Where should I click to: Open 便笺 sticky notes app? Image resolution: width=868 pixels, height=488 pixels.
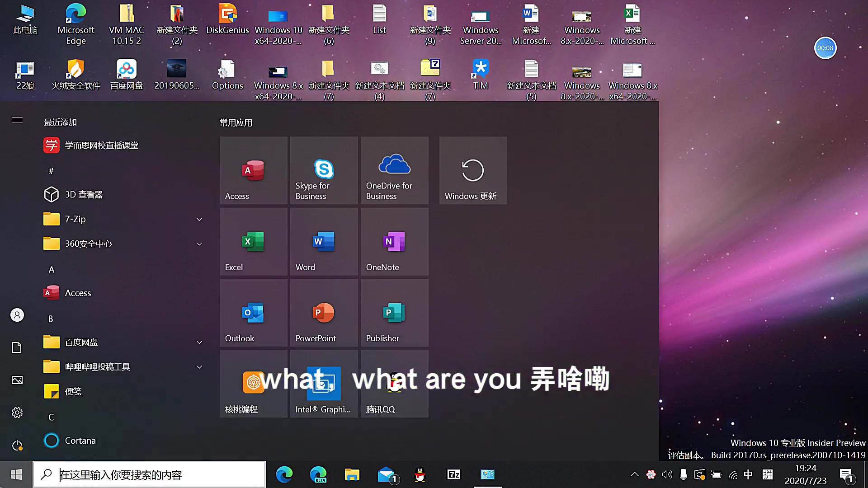pyautogui.click(x=123, y=391)
